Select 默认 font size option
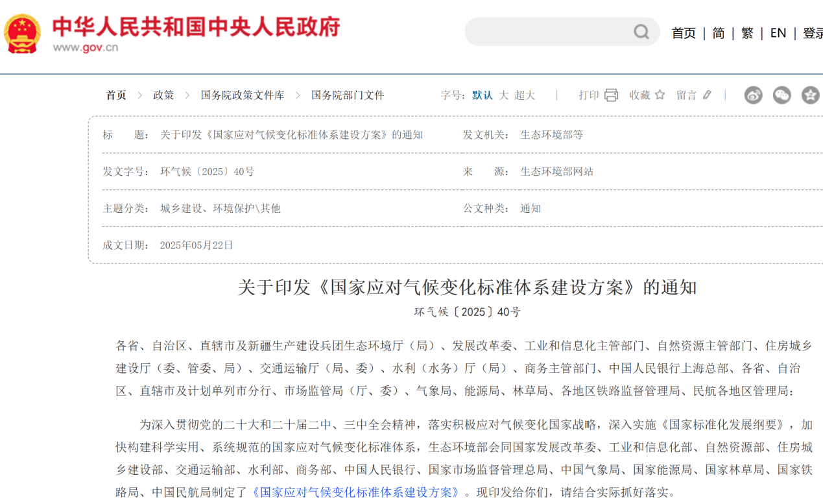Screen dimensions: 823x504 [483, 95]
